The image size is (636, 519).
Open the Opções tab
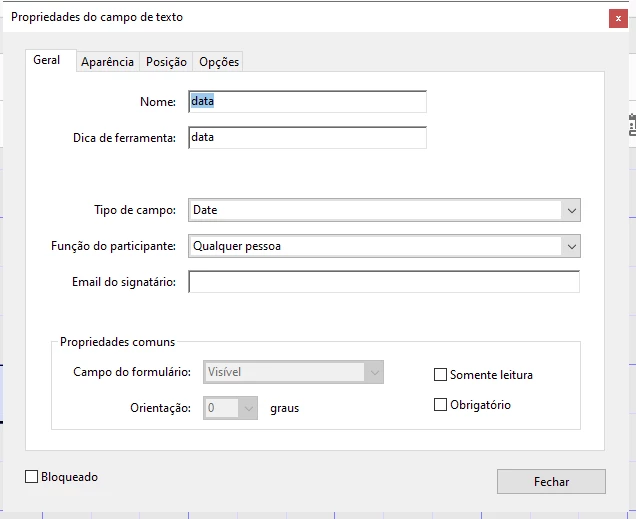pos(218,62)
